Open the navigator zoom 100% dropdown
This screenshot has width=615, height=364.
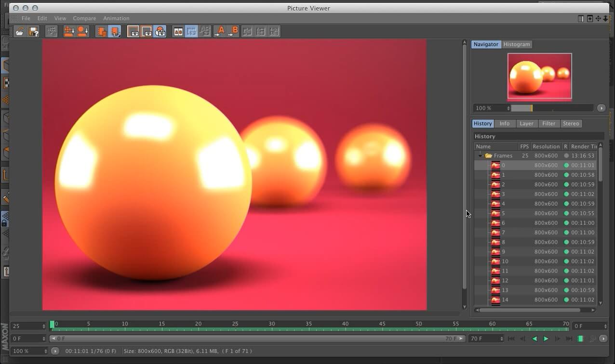click(x=492, y=108)
